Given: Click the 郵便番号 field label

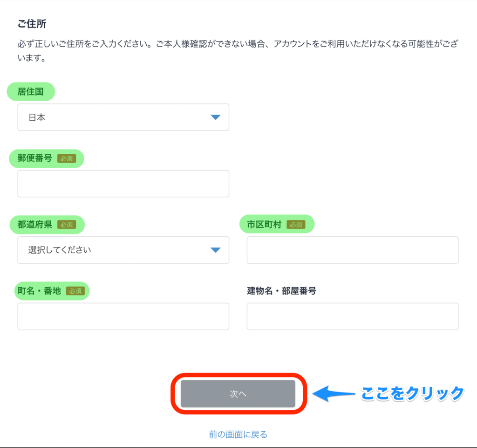Looking at the screenshot, I should (34, 158).
